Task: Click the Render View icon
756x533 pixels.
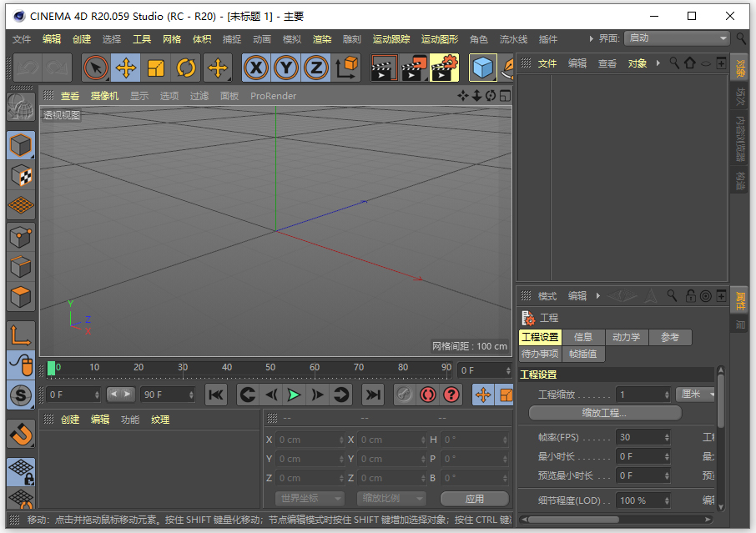Action: tap(384, 67)
